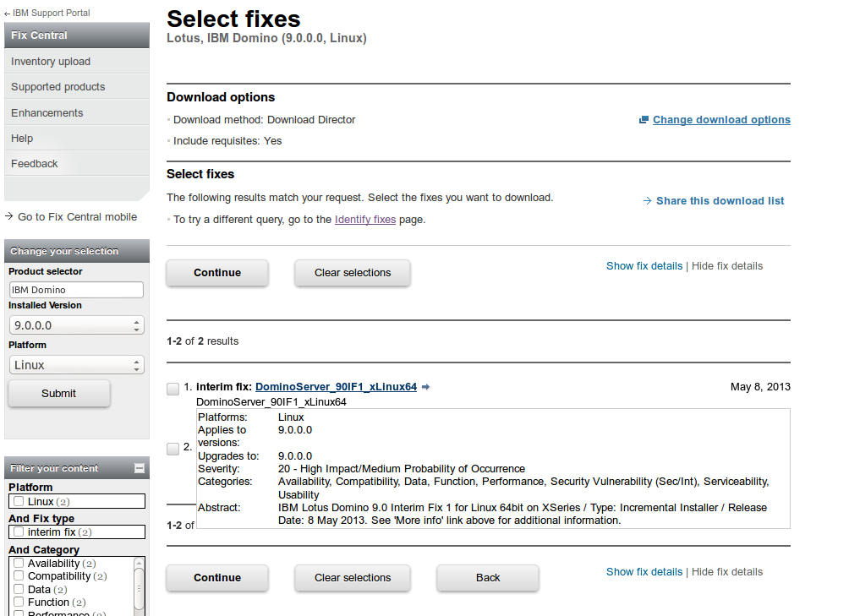Open Share this download list link
The image size is (860, 616).
click(720, 201)
